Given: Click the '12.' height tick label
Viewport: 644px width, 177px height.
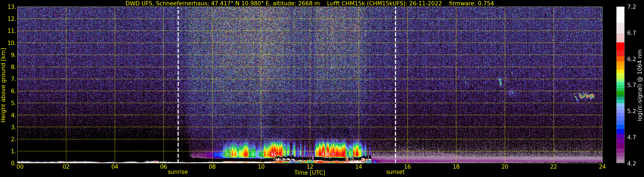Looking at the screenshot, I should pos(12,19).
